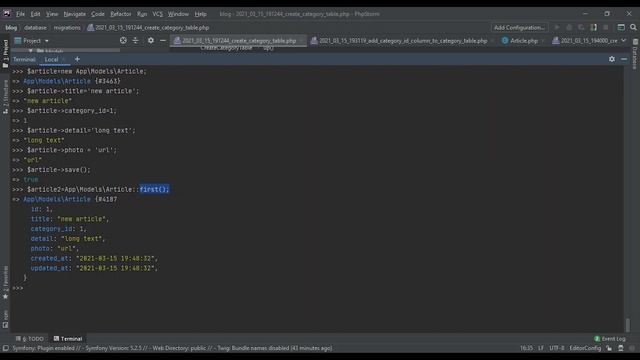Open the Database side panel

coord(635,54)
